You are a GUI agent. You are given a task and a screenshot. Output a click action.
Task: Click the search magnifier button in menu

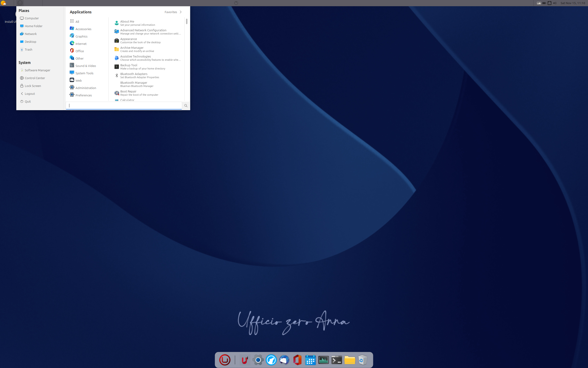click(186, 106)
